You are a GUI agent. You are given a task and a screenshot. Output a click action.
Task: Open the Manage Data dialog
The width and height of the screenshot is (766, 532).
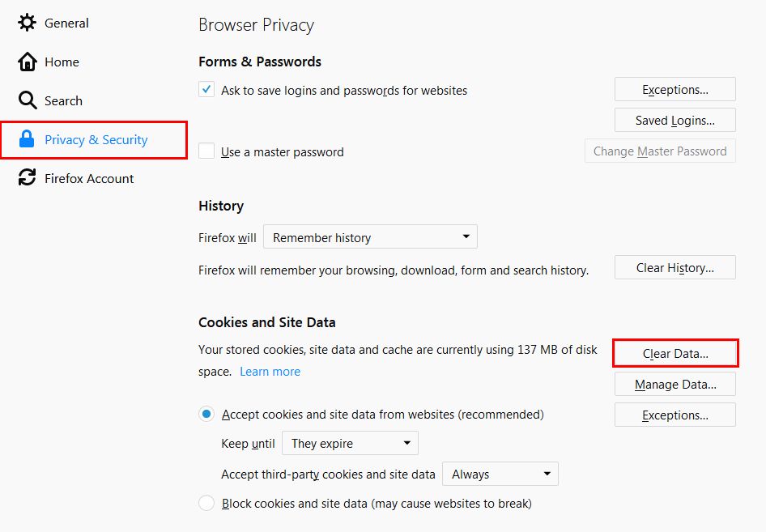pyautogui.click(x=675, y=384)
